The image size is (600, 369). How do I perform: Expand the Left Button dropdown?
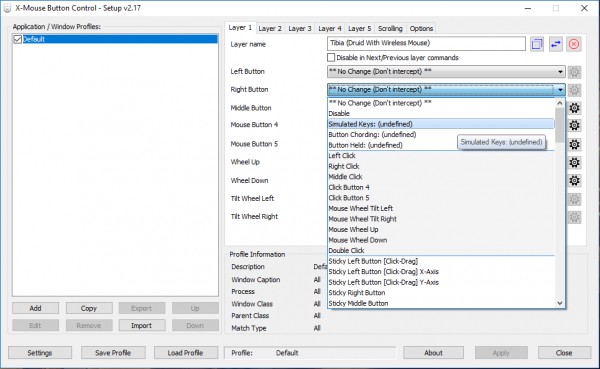560,72
